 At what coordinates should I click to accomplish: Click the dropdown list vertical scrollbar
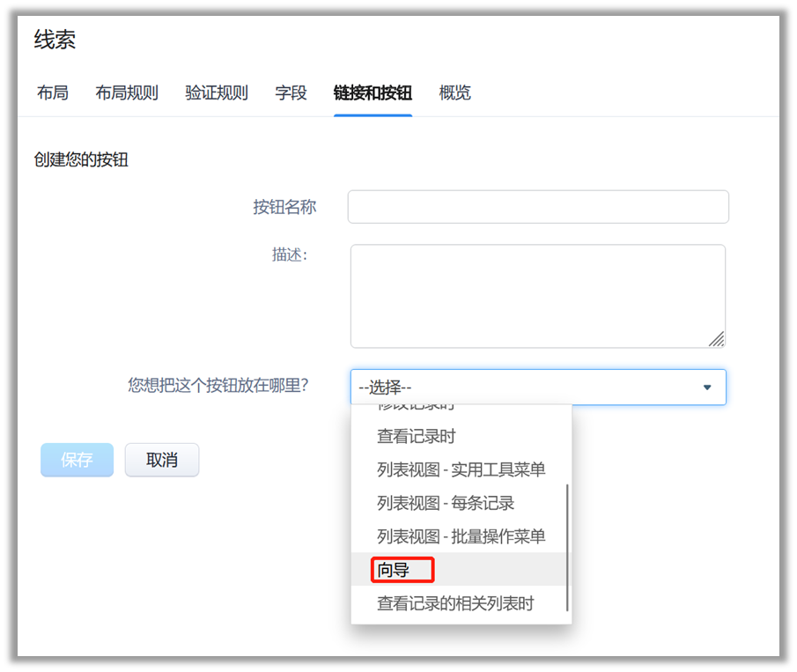click(x=567, y=546)
